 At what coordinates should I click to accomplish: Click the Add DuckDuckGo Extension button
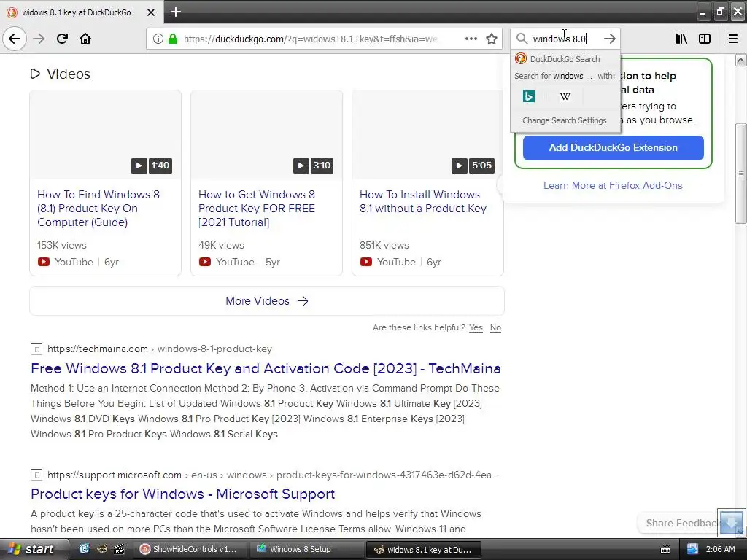pos(613,147)
